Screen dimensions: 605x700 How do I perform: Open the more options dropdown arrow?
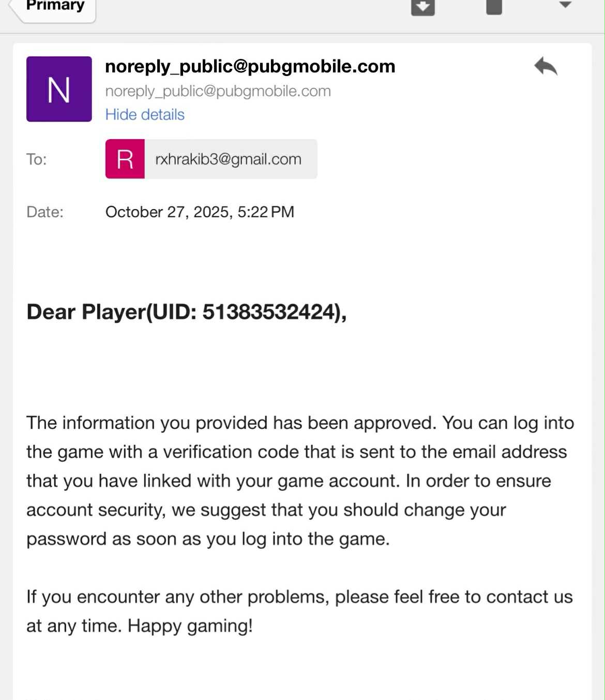[565, 5]
